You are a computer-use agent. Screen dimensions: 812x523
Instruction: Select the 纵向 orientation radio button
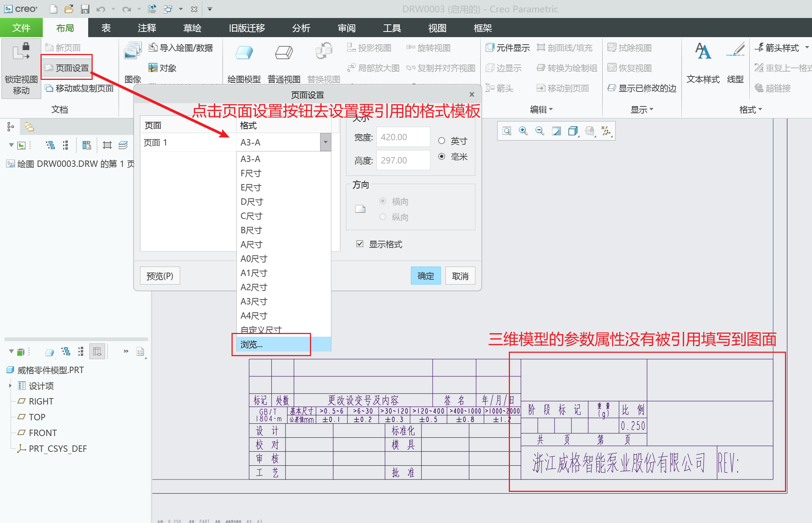click(x=383, y=217)
